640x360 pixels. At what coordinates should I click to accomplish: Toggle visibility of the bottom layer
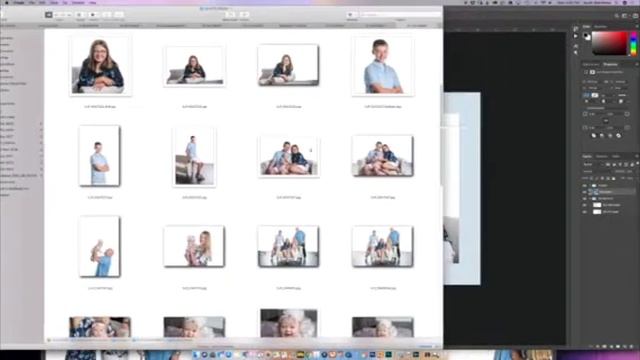(x=584, y=212)
